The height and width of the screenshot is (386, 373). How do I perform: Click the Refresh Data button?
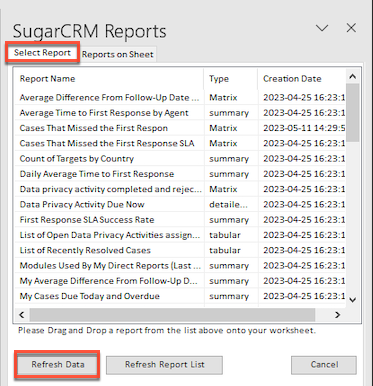(58, 364)
